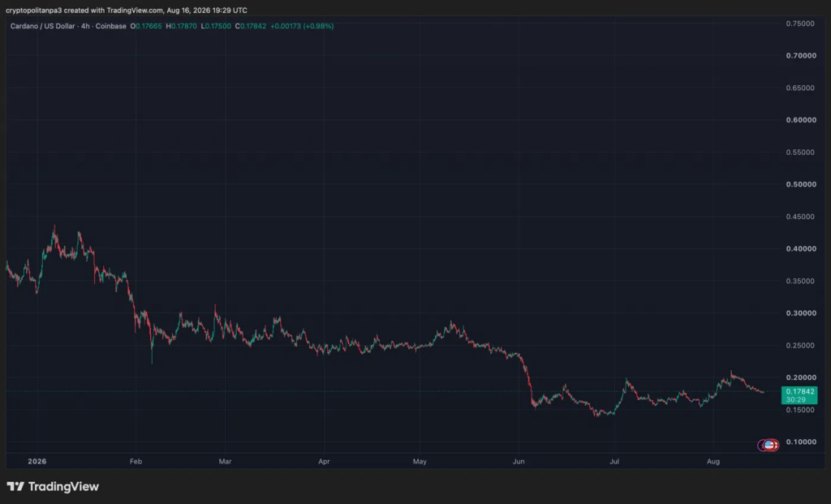Click the 0.35000 price axis label

pyautogui.click(x=800, y=281)
